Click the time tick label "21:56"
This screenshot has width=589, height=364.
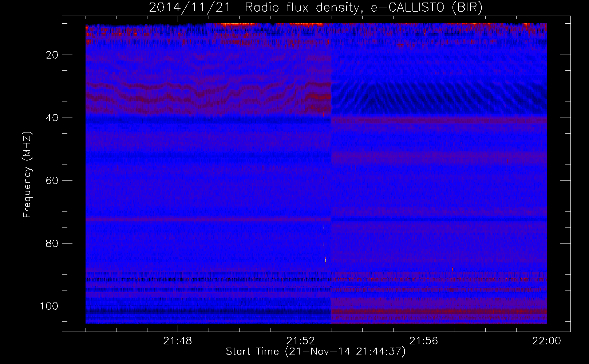tap(424, 341)
